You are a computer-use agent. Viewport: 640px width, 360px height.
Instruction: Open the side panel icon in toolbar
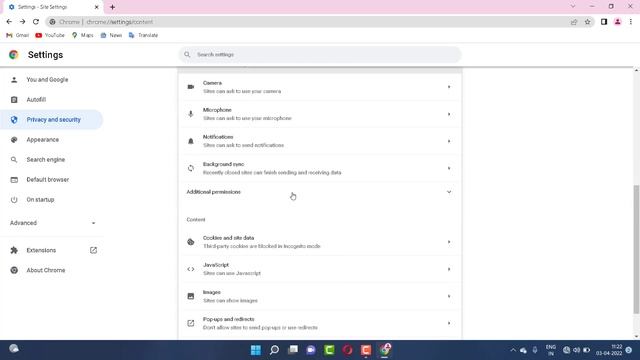coord(604,22)
